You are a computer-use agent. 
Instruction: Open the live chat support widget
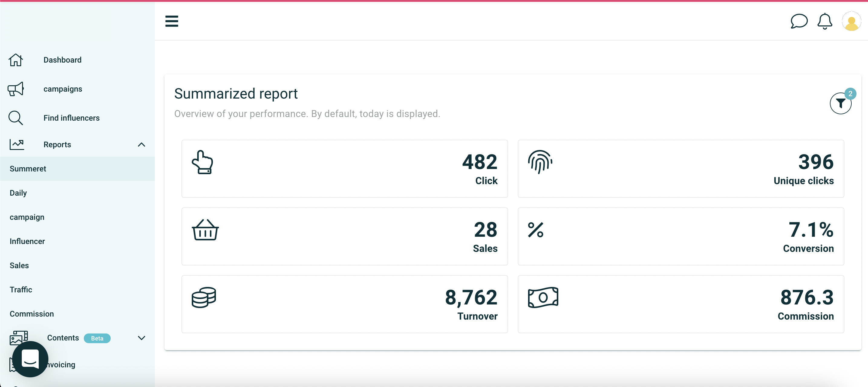pyautogui.click(x=30, y=359)
